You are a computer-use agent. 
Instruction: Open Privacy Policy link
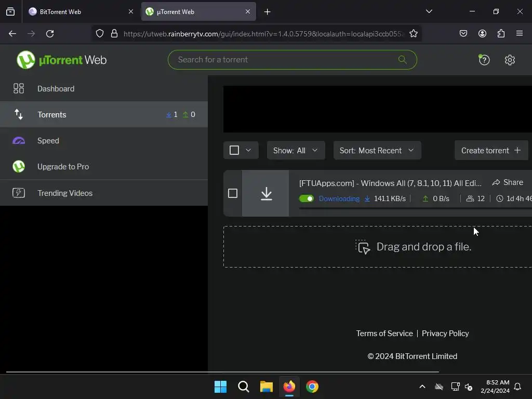[x=445, y=334]
